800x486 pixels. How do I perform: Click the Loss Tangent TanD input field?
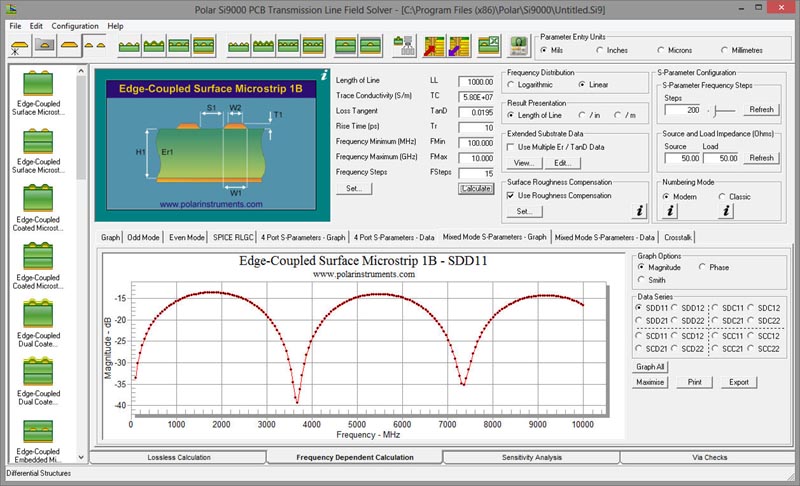coord(476,112)
